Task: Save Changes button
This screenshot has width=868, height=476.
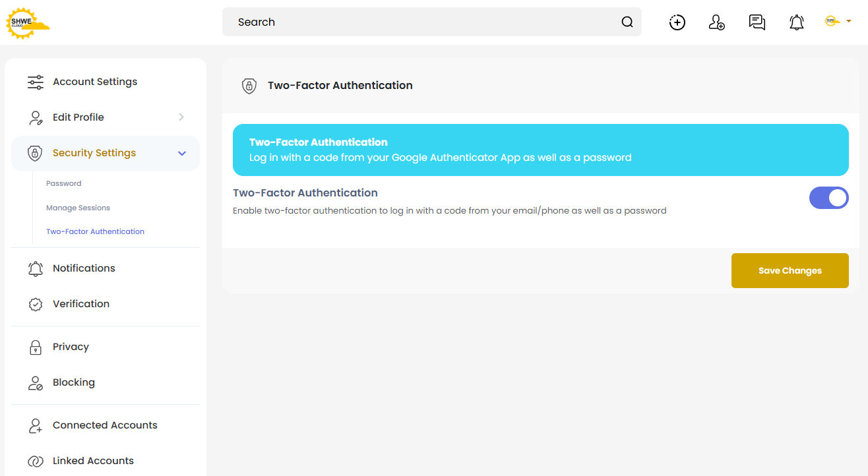Action: coord(790,270)
